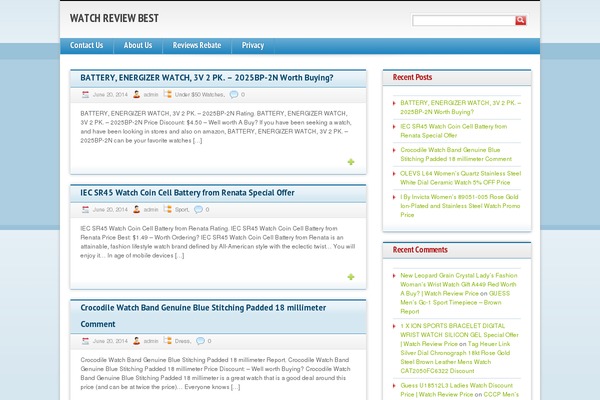The width and height of the screenshot is (600, 400).
Task: Click the author icon on Energizer Watch post
Action: tap(137, 95)
